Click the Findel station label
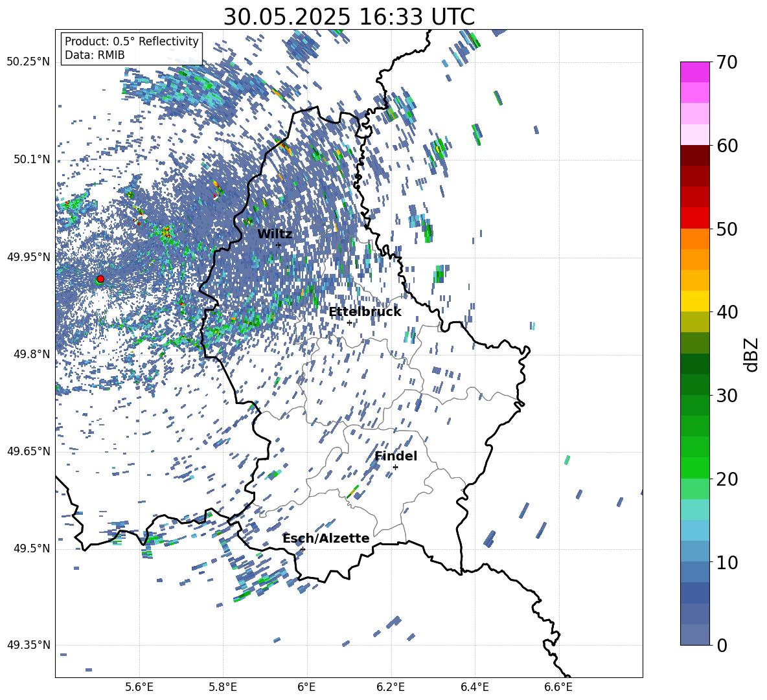767x700 pixels. pos(396,456)
